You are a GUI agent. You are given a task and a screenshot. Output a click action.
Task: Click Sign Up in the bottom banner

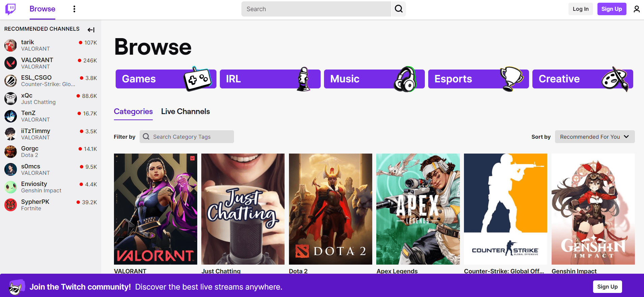click(607, 287)
